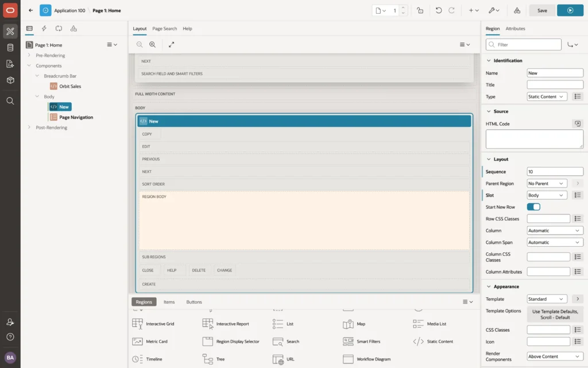Select Map region from gallery

tap(354, 324)
